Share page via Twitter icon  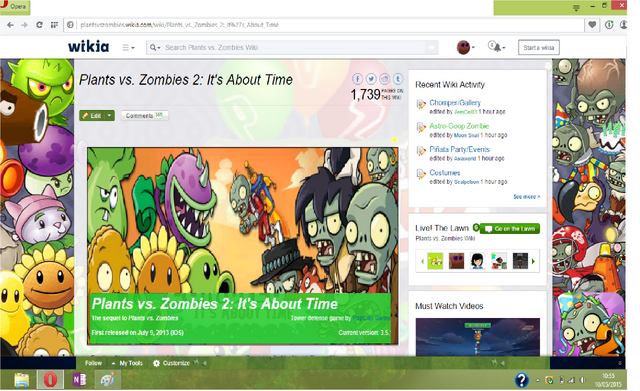[x=371, y=79]
